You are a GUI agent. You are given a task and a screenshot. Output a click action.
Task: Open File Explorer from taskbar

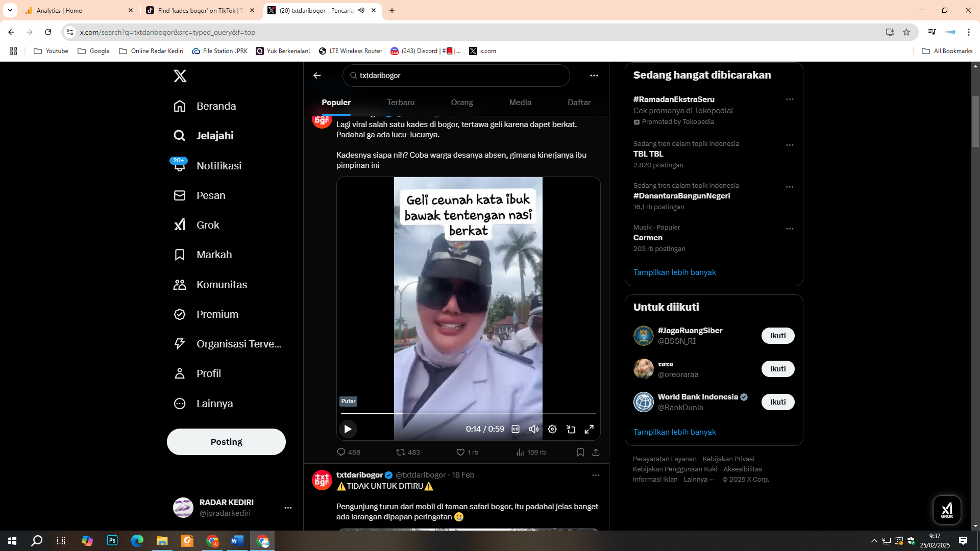pos(162,541)
